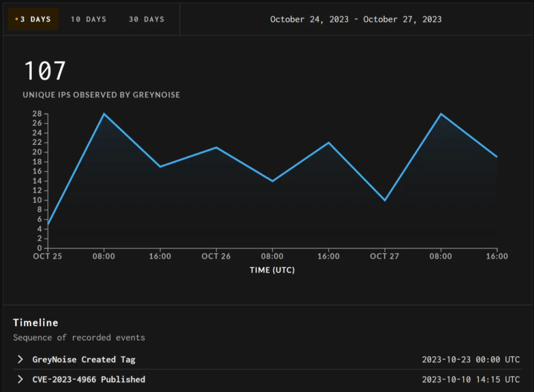Image resolution: width=534 pixels, height=392 pixels.
Task: Click the orange dot on 3 DAYS
Action: [x=17, y=19]
